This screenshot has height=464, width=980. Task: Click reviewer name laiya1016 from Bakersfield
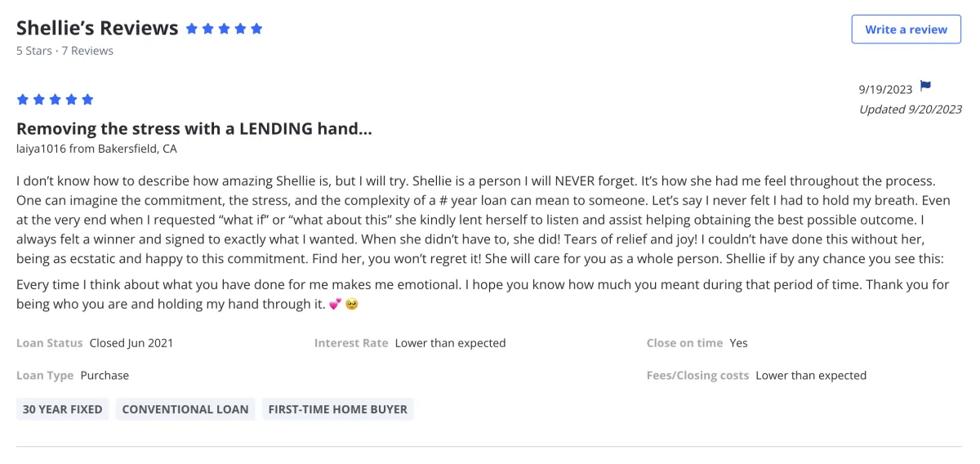tap(96, 149)
